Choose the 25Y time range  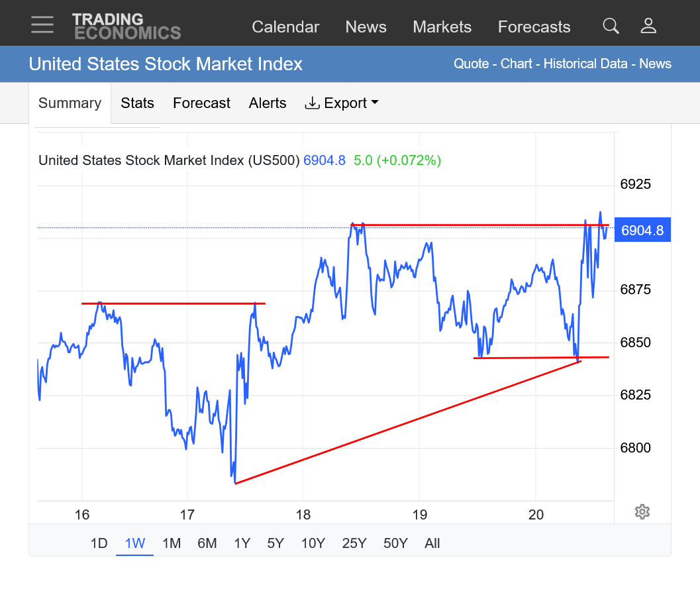(354, 543)
